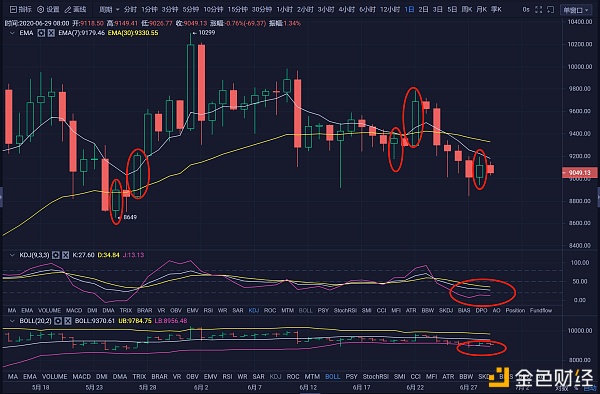Select the 30分钟 timeframe
This screenshot has width=600, height=394.
261,9
